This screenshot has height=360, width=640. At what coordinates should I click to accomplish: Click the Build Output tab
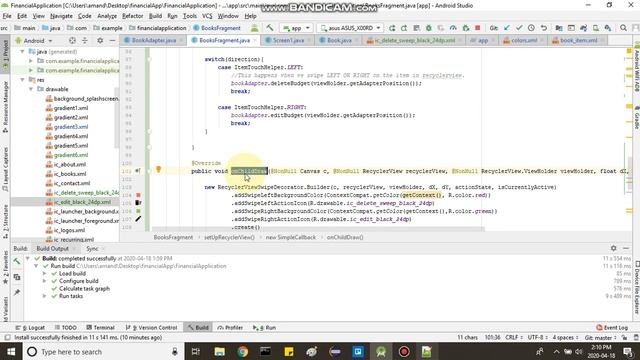click(52, 249)
